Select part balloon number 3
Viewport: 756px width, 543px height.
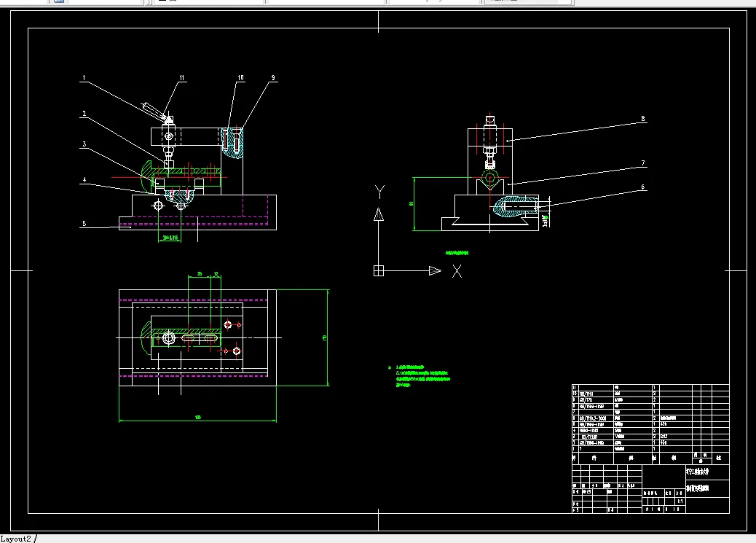pos(84,144)
